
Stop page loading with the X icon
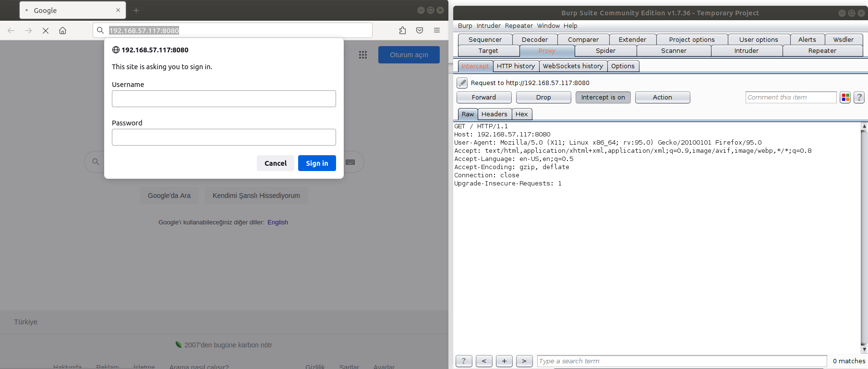pos(46,30)
